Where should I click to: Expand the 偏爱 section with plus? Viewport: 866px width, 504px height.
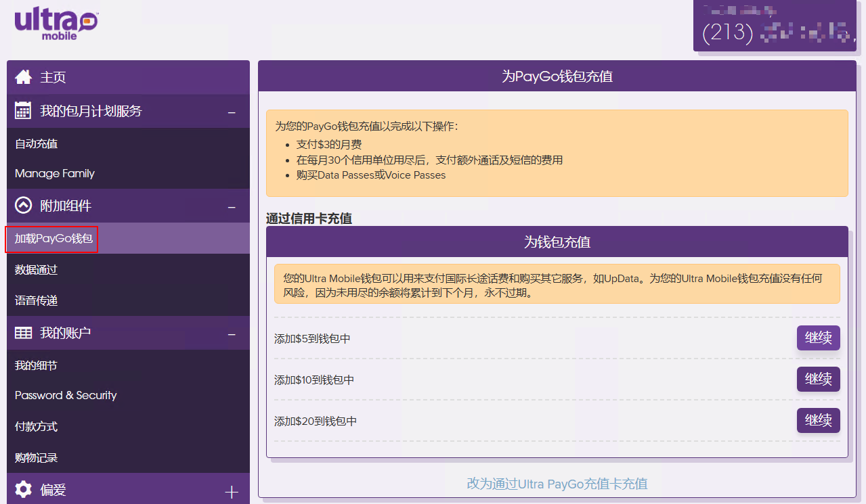(232, 492)
